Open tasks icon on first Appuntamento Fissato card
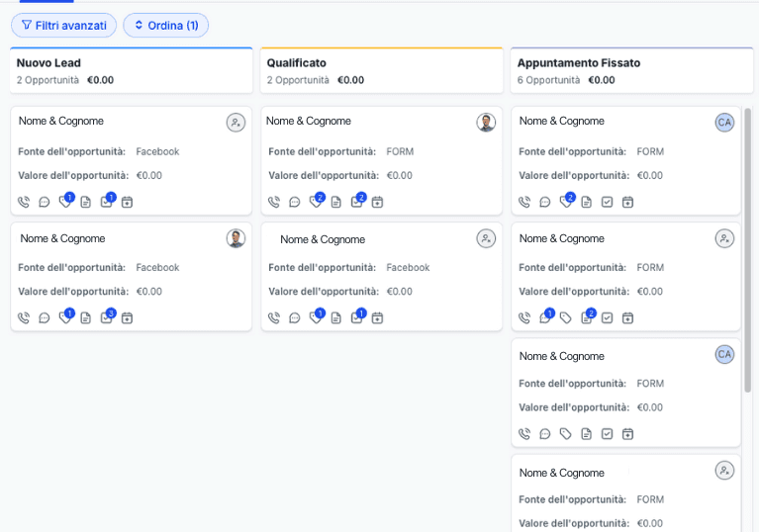The width and height of the screenshot is (759, 532). pyautogui.click(x=607, y=202)
